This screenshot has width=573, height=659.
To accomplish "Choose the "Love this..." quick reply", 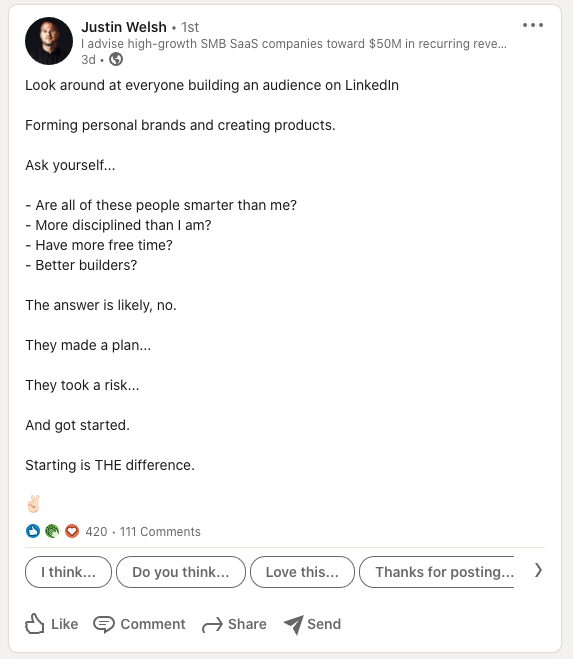I will coord(302,572).
